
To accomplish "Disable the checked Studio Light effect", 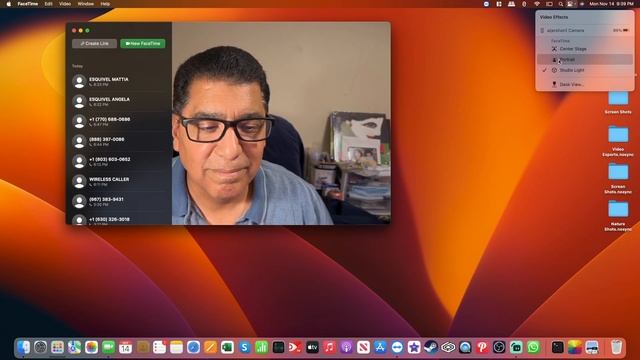I will [584, 70].
